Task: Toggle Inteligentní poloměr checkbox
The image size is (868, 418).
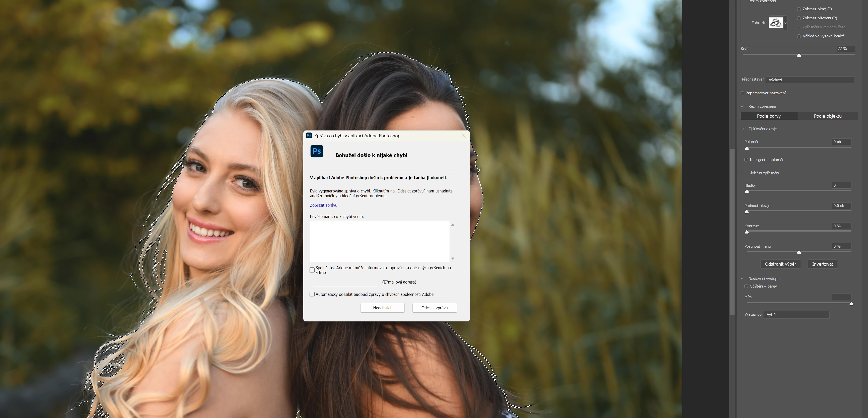Action: click(x=746, y=160)
